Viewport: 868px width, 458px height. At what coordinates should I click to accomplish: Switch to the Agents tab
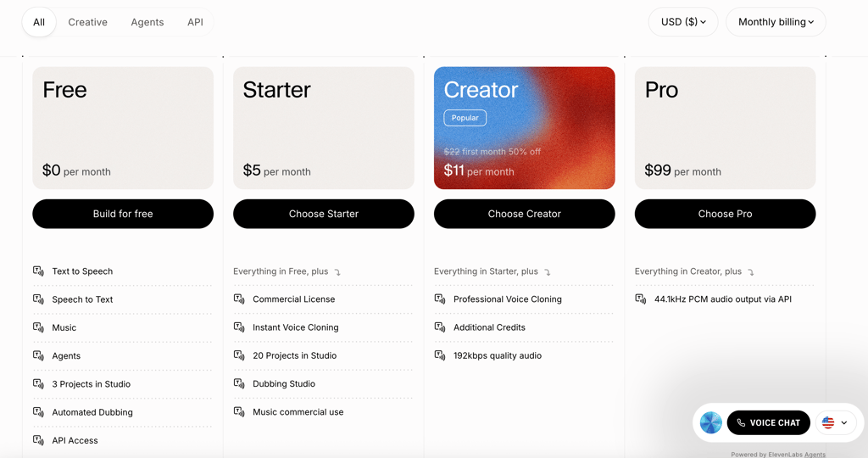(x=147, y=22)
